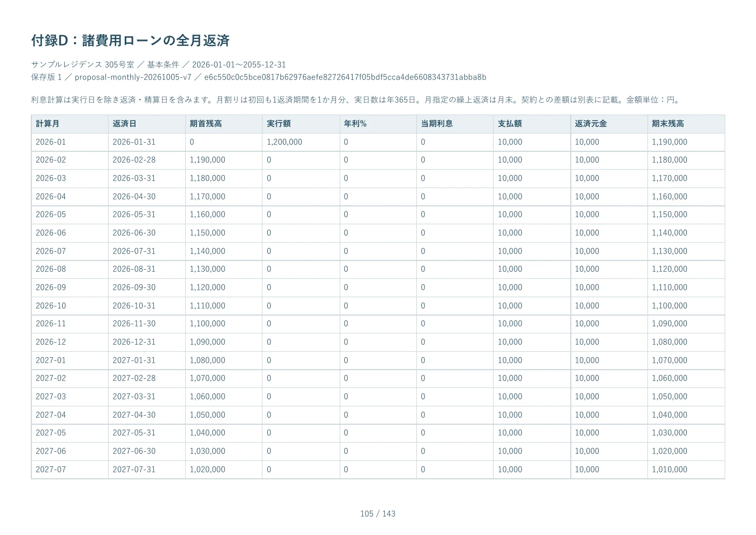Select the 2027-04 month cell
The height and width of the screenshot is (535, 756).
pyautogui.click(x=70, y=415)
